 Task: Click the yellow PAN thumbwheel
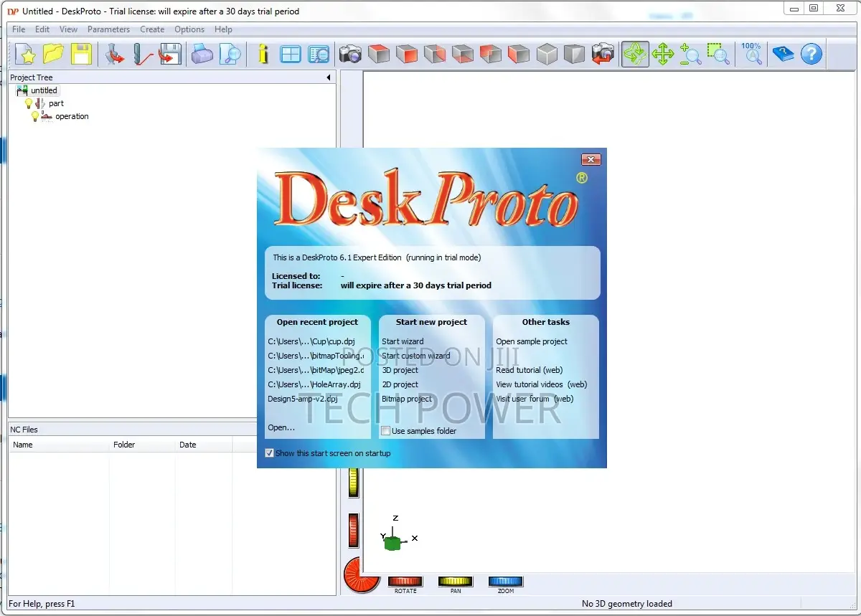pos(456,582)
